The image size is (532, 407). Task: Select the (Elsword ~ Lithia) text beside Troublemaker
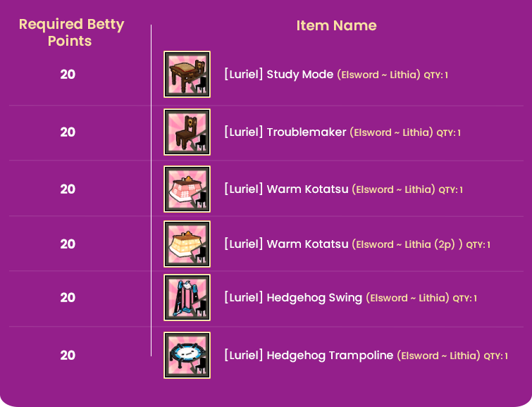point(391,132)
